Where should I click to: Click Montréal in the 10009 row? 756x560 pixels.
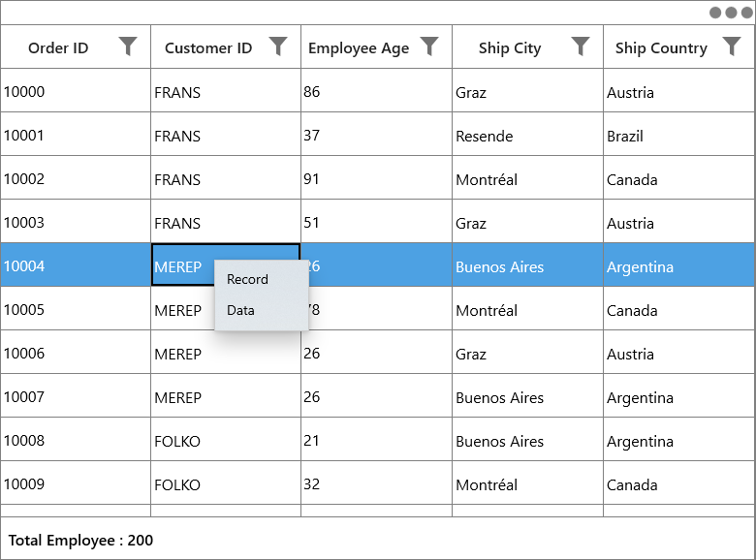coord(527,482)
